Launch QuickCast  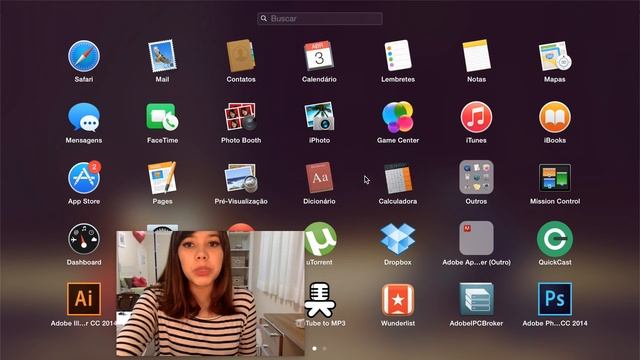pyautogui.click(x=555, y=239)
